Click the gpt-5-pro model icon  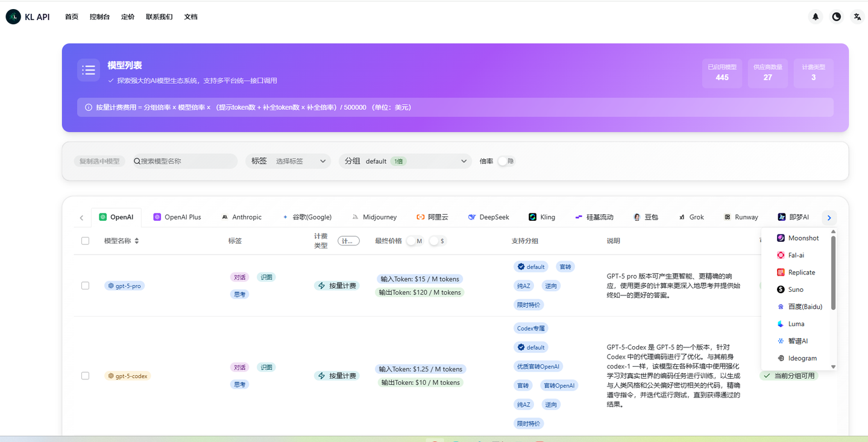pyautogui.click(x=112, y=285)
